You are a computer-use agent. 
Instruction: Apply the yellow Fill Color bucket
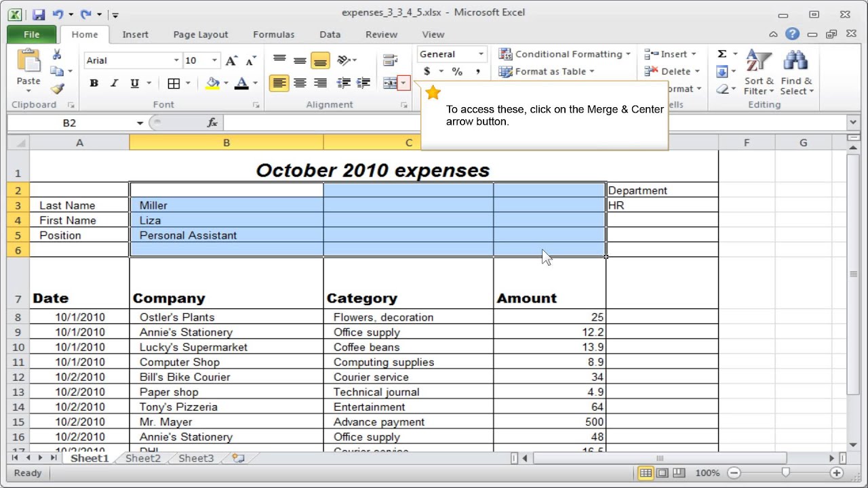pyautogui.click(x=213, y=83)
